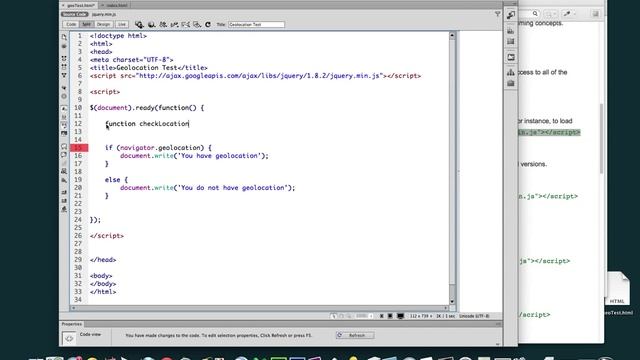
Task: Switch to Design view
Action: pos(104,24)
